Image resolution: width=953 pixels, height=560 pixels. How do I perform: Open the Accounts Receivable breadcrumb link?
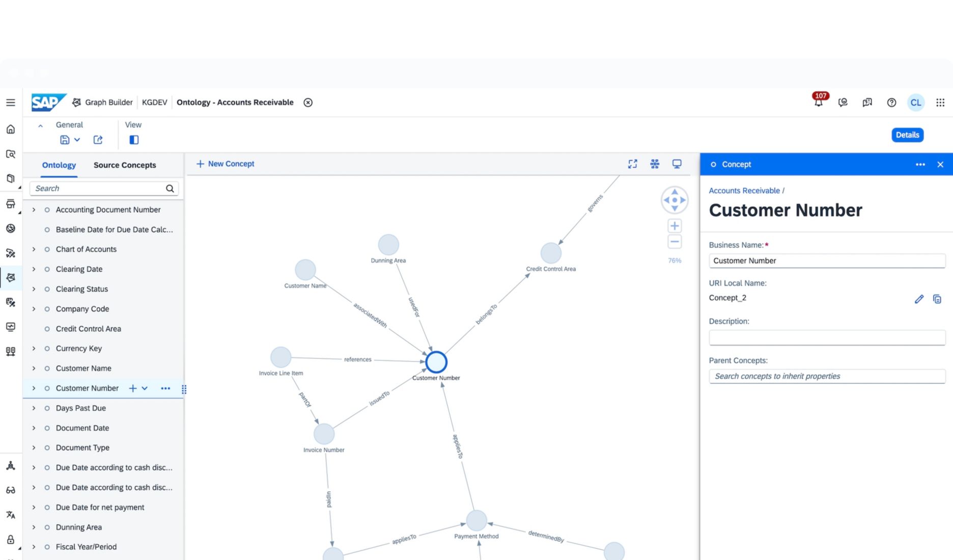[744, 190]
